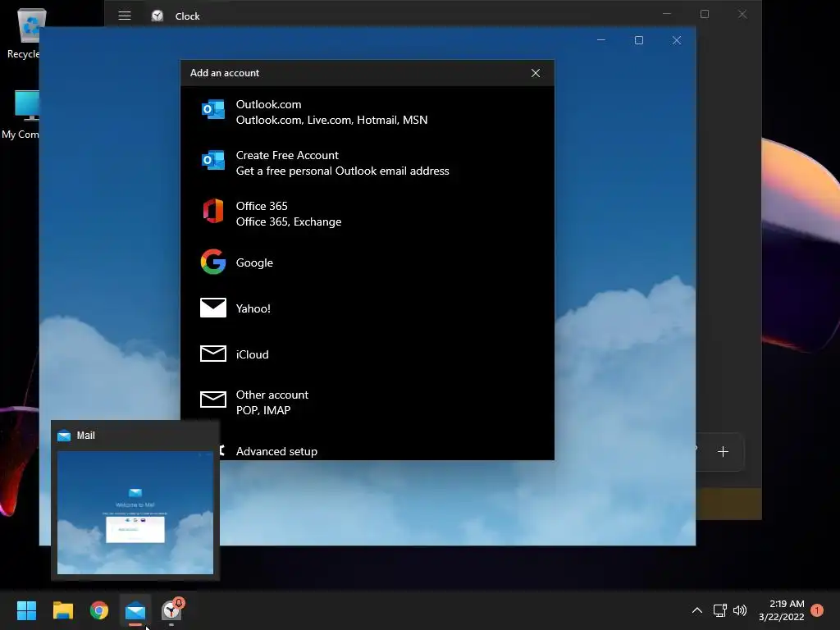Viewport: 840px width, 630px height.
Task: Select the My Computer desktop icon
Action: coord(21,115)
